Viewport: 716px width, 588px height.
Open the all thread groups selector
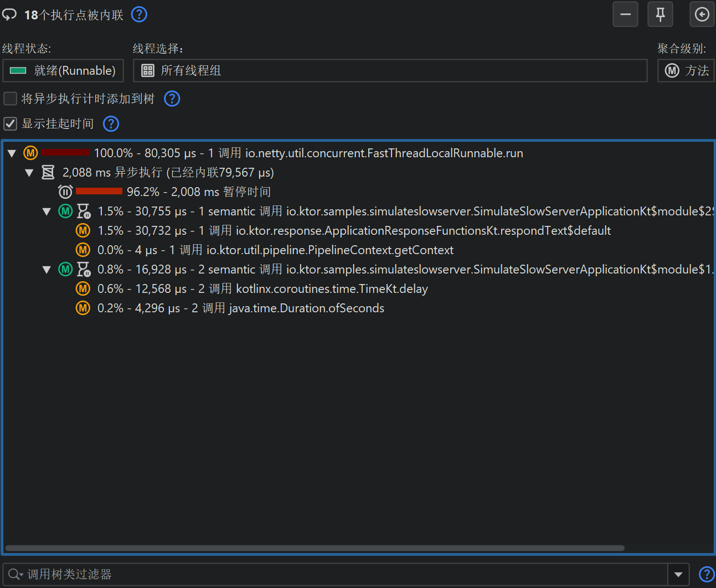point(390,71)
